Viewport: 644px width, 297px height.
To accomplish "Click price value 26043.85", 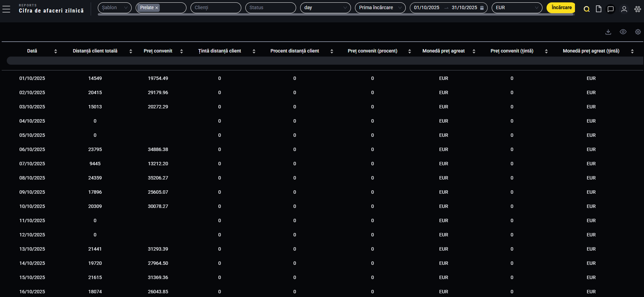I will point(158,292).
